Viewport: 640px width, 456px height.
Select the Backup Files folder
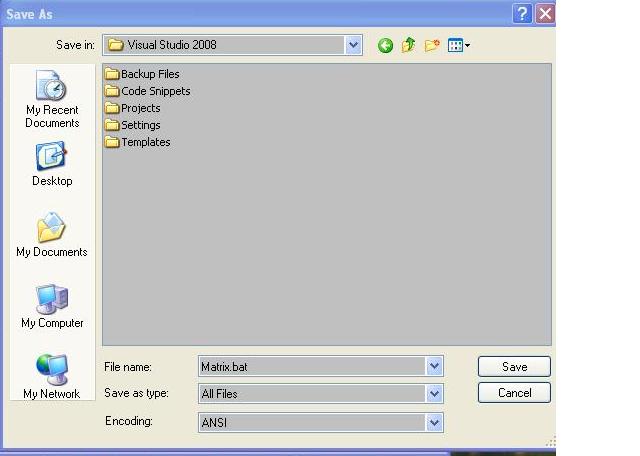142,74
